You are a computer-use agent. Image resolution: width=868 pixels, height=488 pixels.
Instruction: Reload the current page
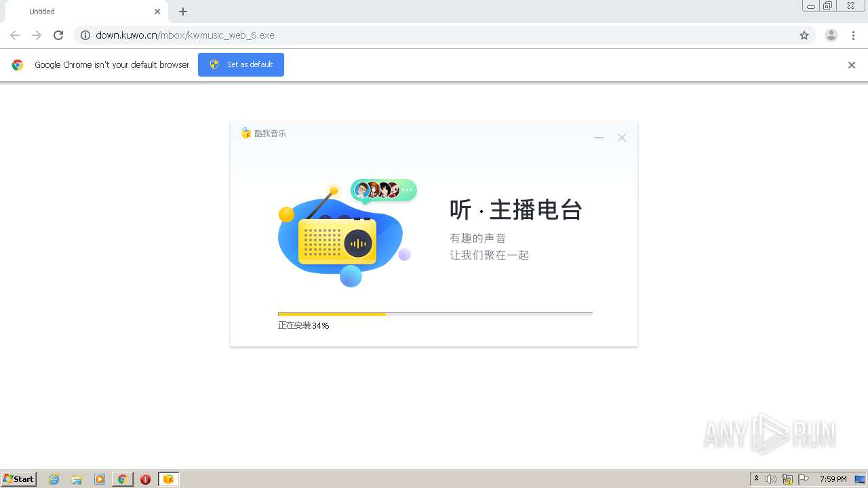point(58,35)
